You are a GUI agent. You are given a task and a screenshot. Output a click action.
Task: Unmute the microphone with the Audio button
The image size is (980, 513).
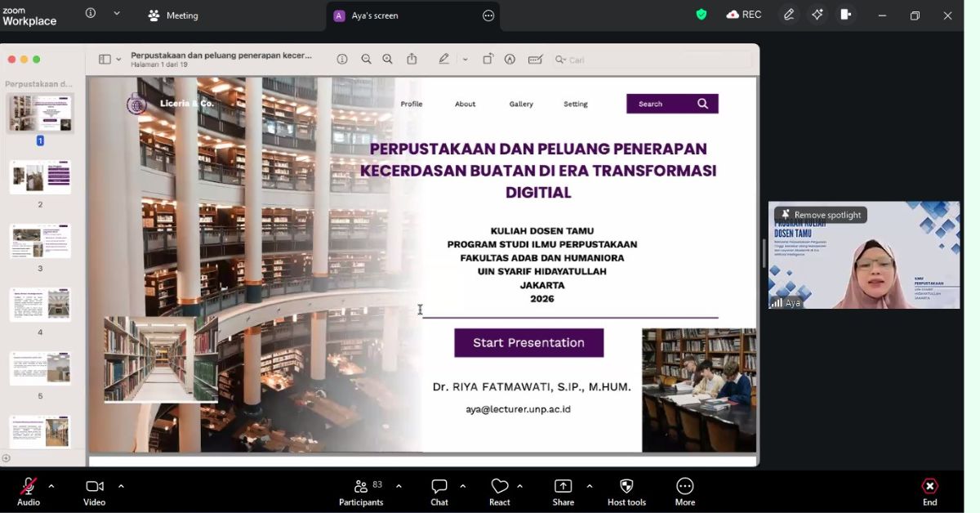coord(29,492)
